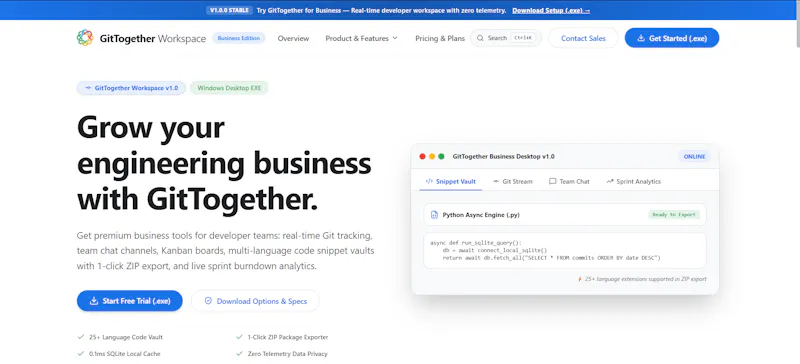Click the SELECT * FROM commits code line
Image resolution: width=800 pixels, height=364 pixels.
[552, 258]
